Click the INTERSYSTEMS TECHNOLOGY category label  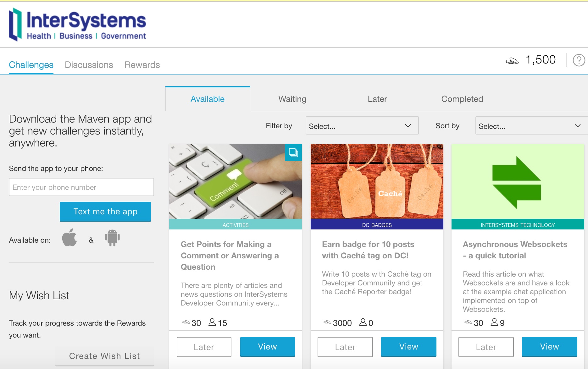518,225
